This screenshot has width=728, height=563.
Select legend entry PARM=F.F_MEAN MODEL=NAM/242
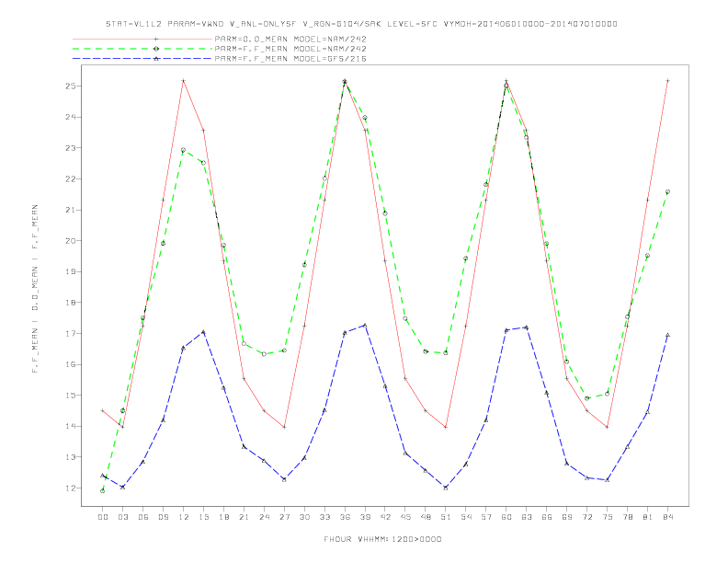[x=290, y=49]
